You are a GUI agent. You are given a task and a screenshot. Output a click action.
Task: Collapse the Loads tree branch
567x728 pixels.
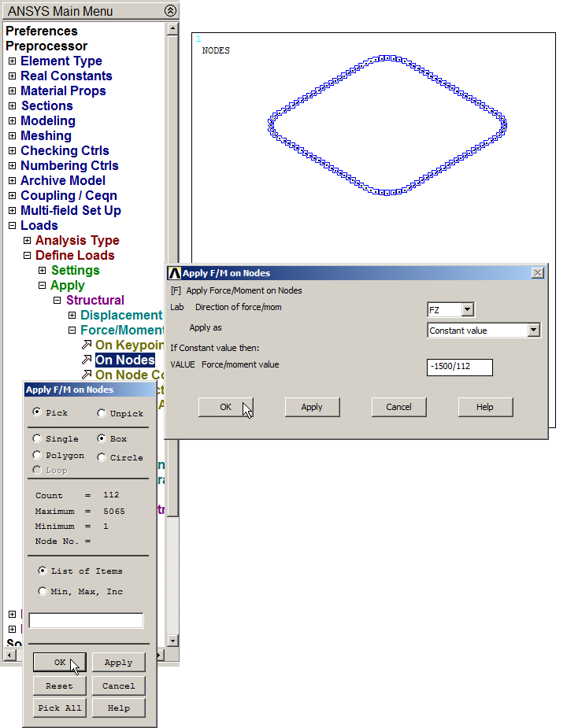(x=12, y=226)
